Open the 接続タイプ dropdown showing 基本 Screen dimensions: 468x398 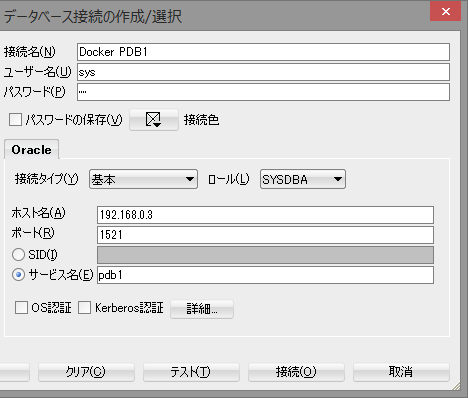(143, 179)
